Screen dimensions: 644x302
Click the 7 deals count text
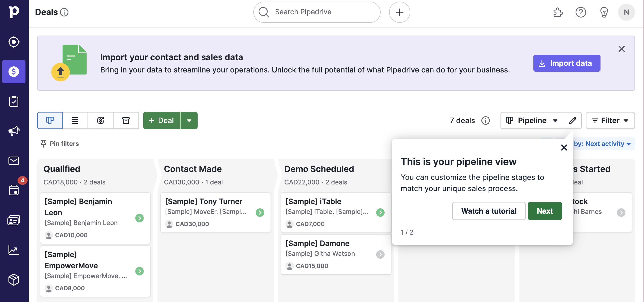[462, 120]
